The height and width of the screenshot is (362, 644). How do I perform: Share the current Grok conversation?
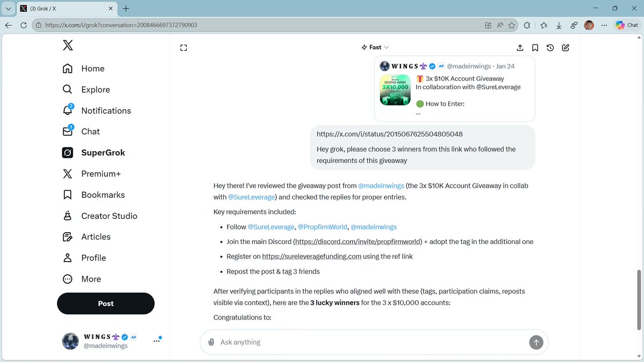519,48
